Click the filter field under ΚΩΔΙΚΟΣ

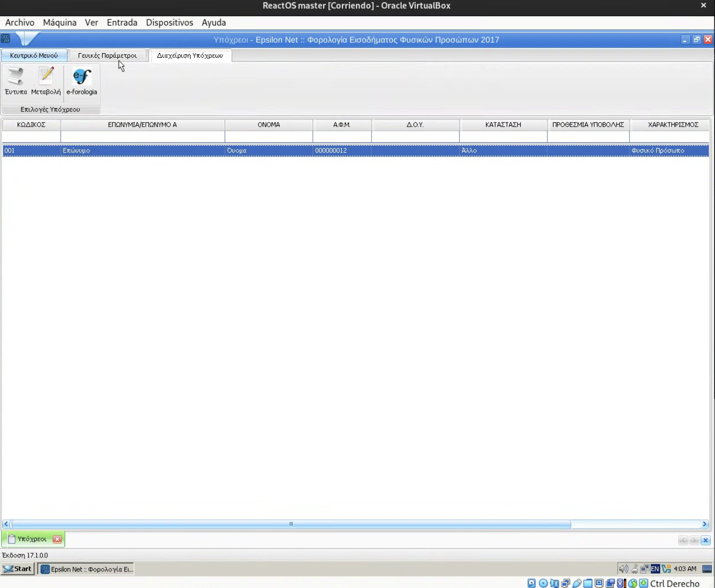[x=31, y=136]
